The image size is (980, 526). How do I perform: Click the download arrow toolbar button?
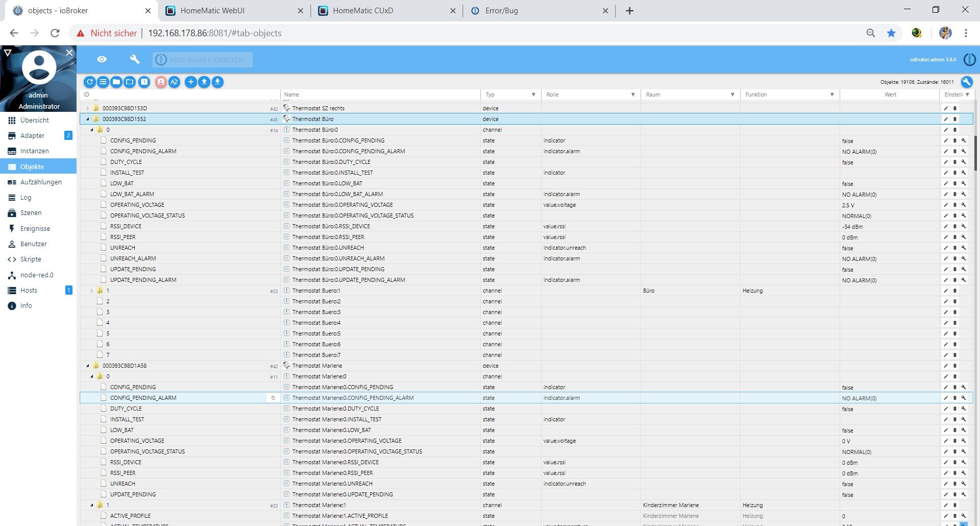tap(218, 82)
